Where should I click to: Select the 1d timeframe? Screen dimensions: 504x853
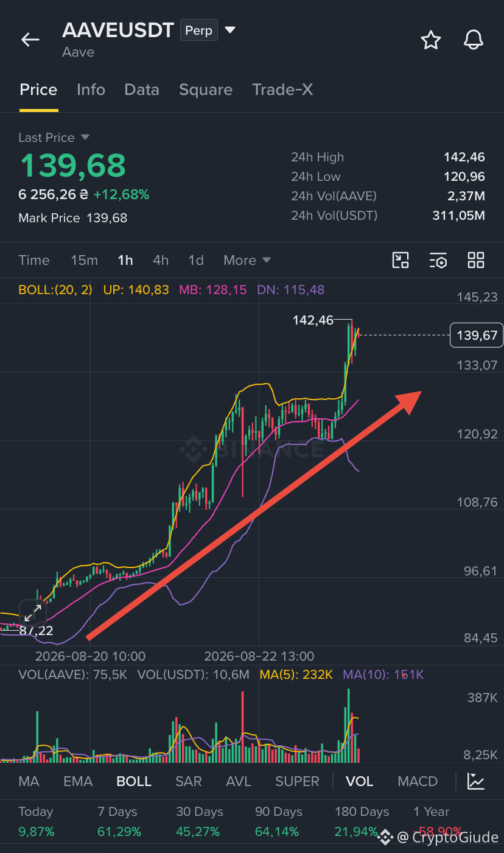tap(196, 260)
